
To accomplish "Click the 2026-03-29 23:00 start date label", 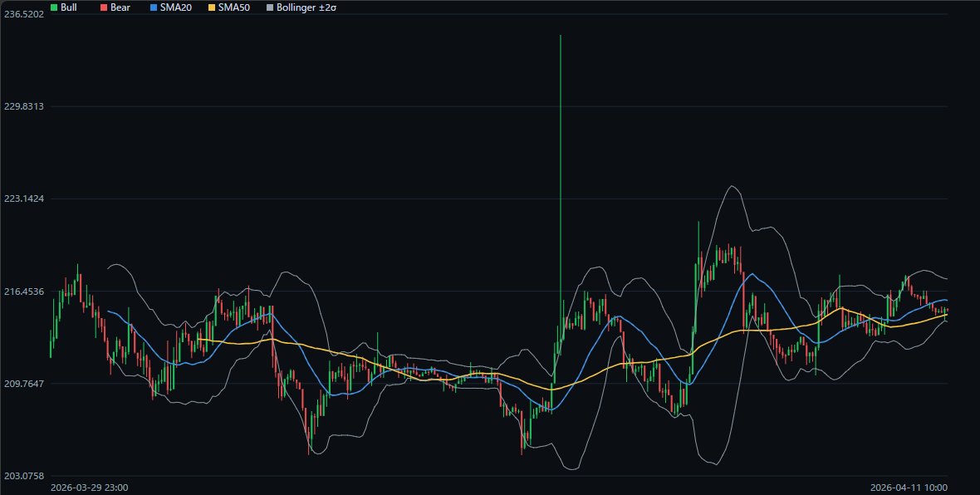I will pyautogui.click(x=90, y=488).
